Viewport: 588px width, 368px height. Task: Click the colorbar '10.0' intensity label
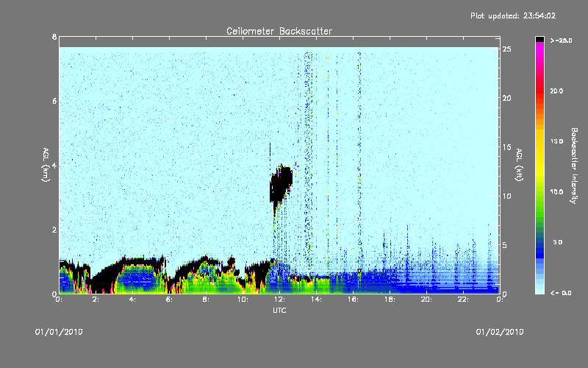pos(556,192)
